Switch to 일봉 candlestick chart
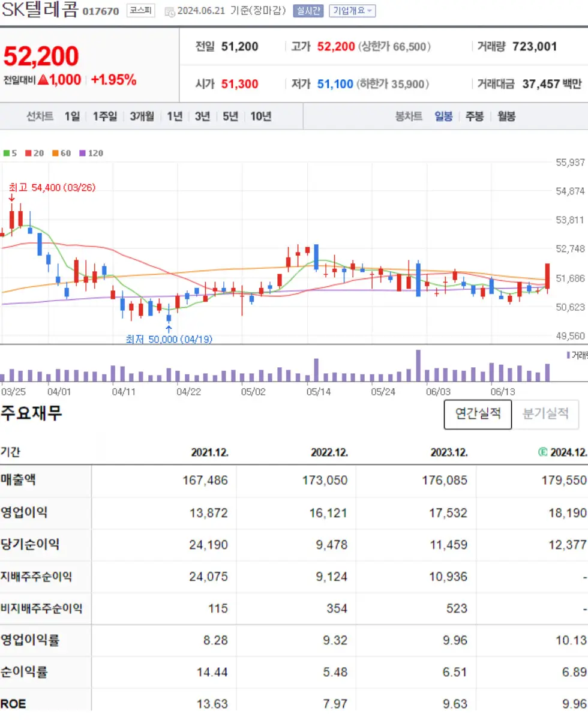The image size is (588, 720). click(443, 116)
